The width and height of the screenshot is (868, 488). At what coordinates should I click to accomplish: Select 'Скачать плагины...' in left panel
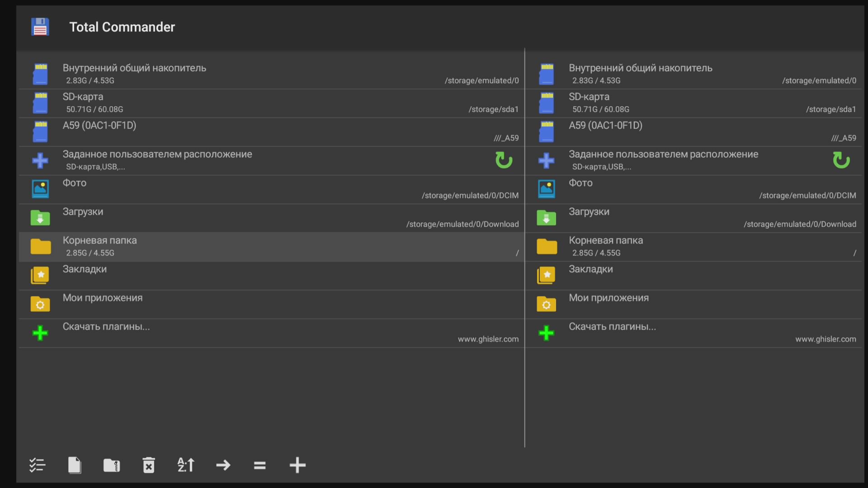[106, 327]
